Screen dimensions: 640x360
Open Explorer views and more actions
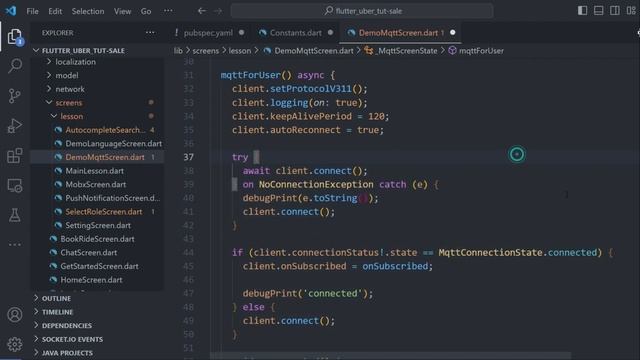tap(150, 33)
